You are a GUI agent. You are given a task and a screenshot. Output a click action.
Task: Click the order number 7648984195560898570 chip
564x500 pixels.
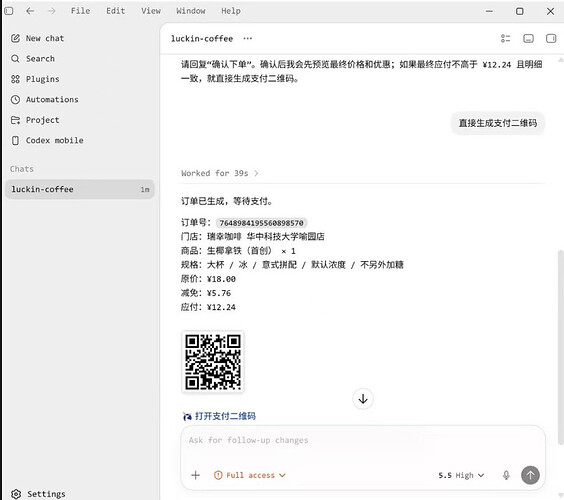(261, 223)
